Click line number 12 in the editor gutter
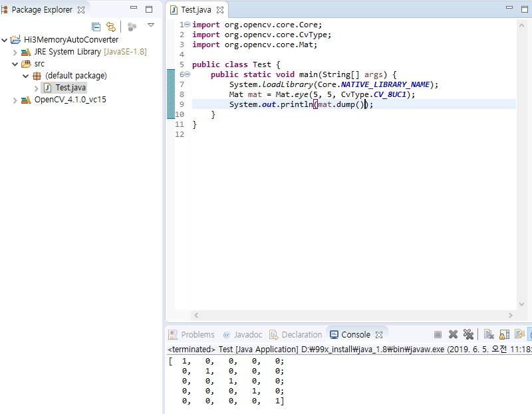This screenshot has width=532, height=414. coord(180,134)
